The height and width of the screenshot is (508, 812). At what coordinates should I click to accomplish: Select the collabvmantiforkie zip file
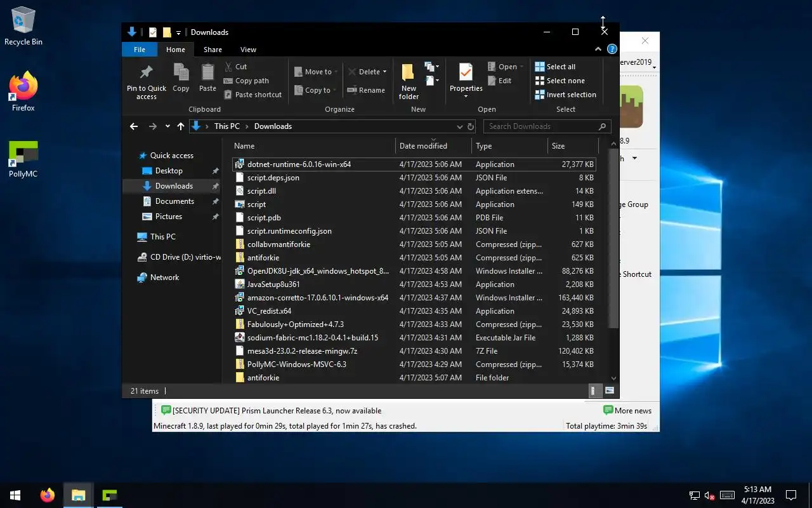click(414, 244)
